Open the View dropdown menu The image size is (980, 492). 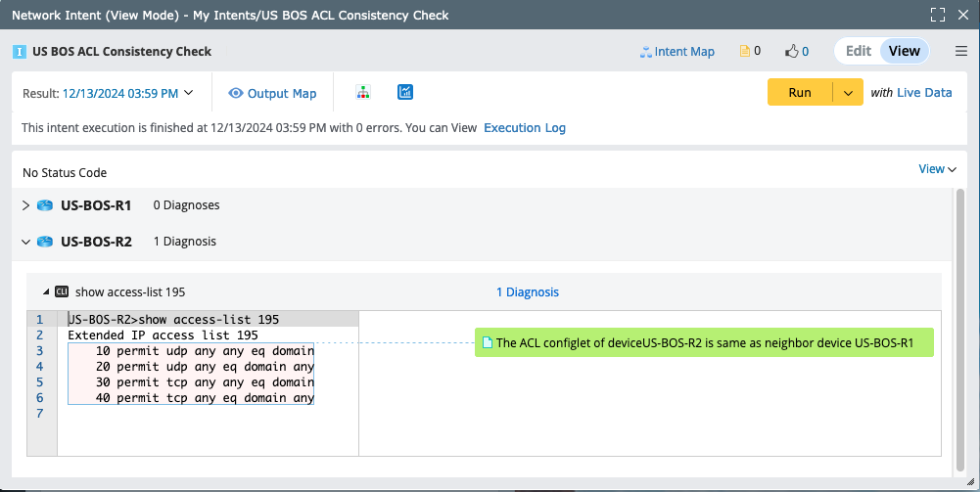[x=937, y=169]
